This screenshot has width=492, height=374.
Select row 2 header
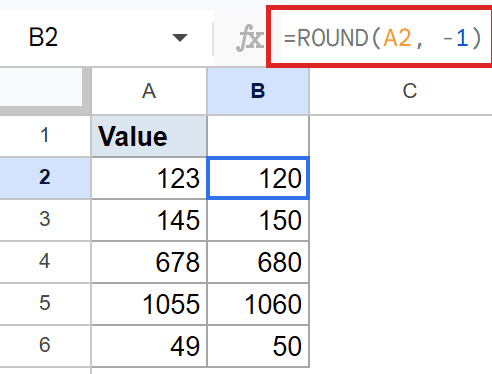pos(45,178)
